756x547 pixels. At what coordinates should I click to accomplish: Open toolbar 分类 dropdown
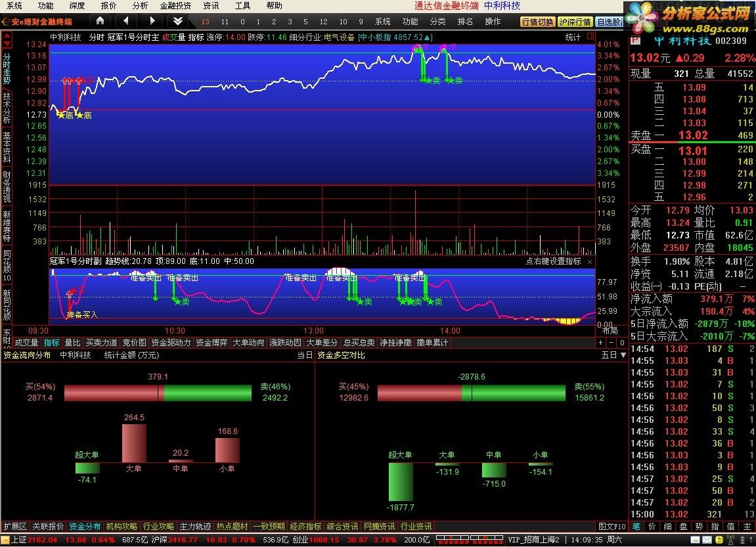[x=438, y=22]
